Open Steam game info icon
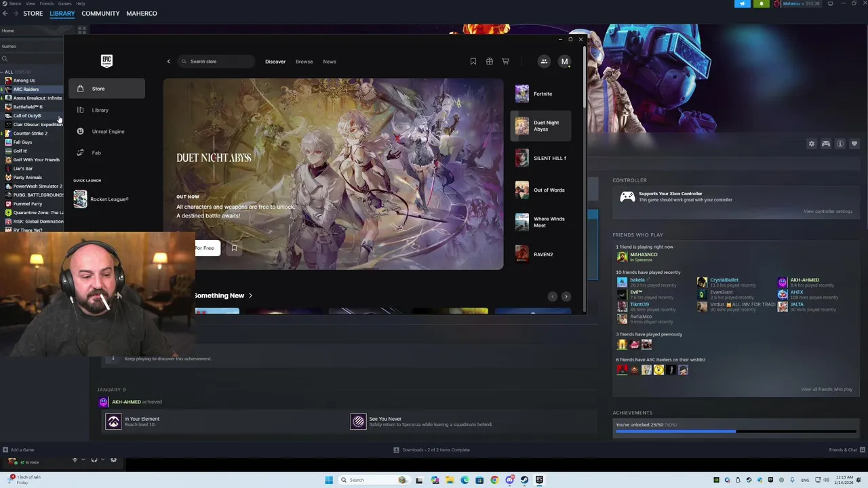The width and height of the screenshot is (868, 488). tap(840, 144)
